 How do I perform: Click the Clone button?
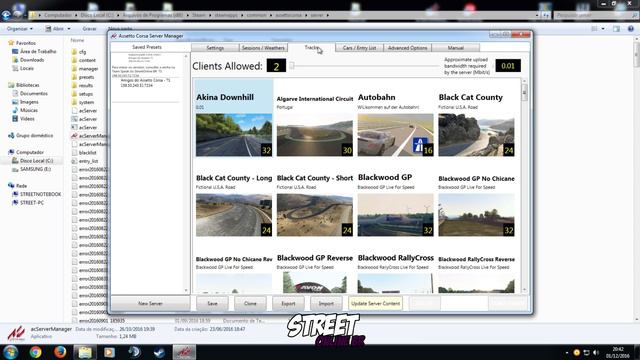tap(250, 303)
